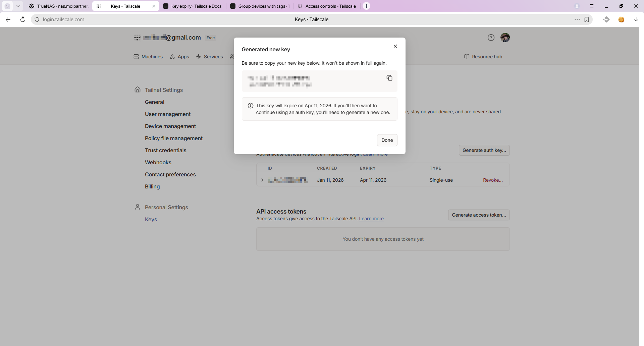Viewport: 644px width, 346px height.
Task: Open the user profile avatar
Action: tap(505, 38)
